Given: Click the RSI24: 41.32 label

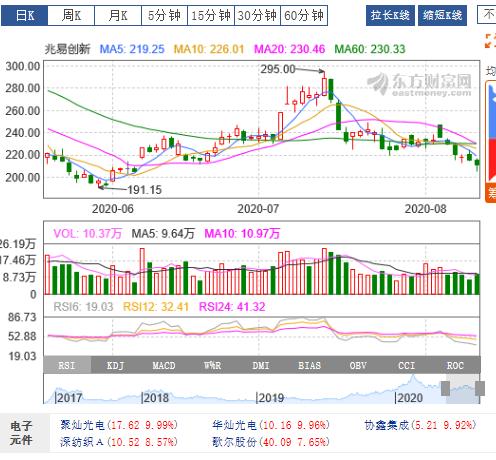Looking at the screenshot, I should click(232, 307).
